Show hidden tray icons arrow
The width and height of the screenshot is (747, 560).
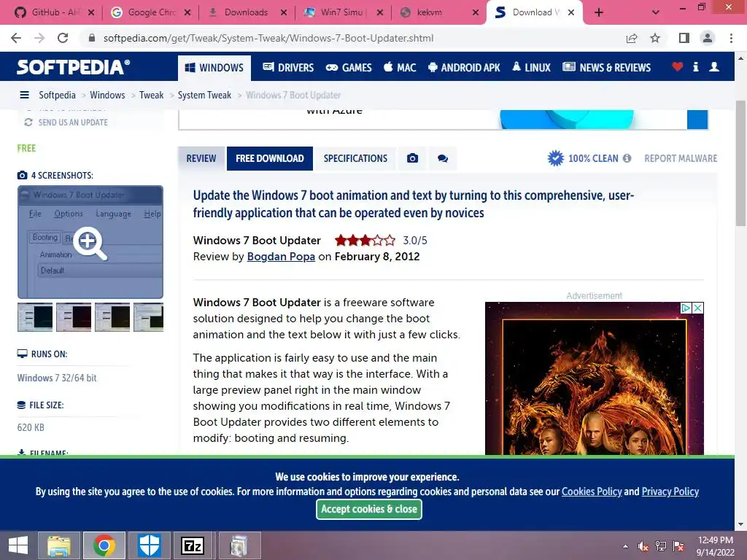(x=625, y=546)
